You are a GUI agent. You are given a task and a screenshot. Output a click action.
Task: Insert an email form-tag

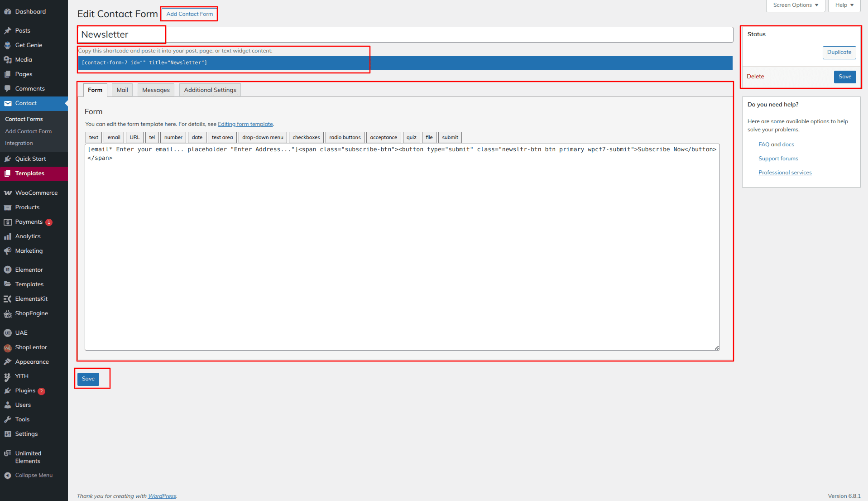tap(114, 138)
